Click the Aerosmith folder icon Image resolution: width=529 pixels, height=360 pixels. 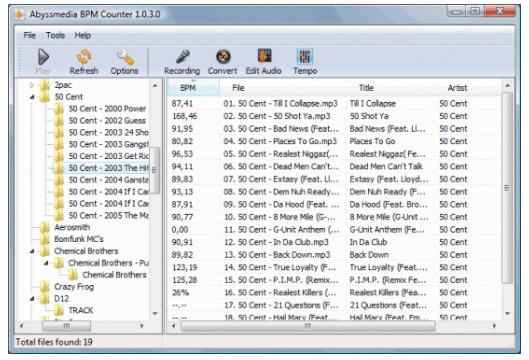click(45, 227)
